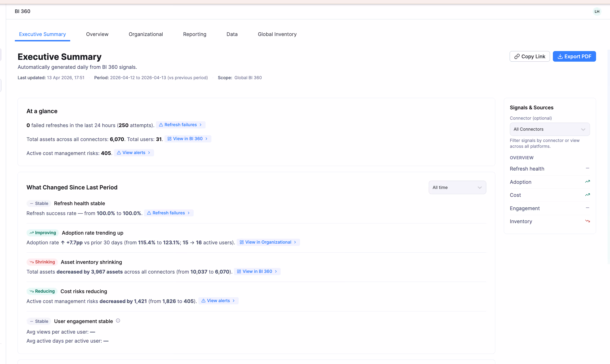The width and height of the screenshot is (610, 364).
Task: Export the summary as PDF
Action: point(574,56)
